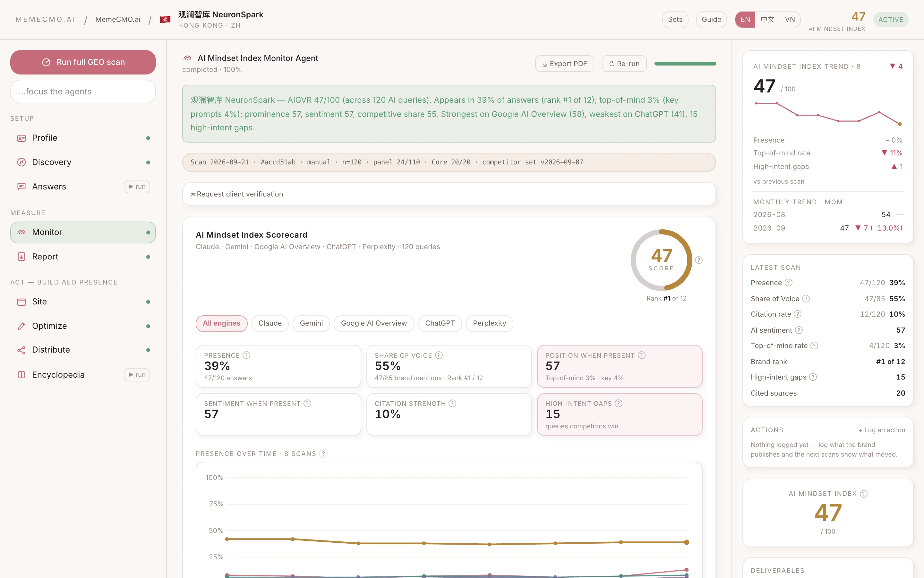The height and width of the screenshot is (578, 924).
Task: Open the Guide button
Action: tap(711, 20)
